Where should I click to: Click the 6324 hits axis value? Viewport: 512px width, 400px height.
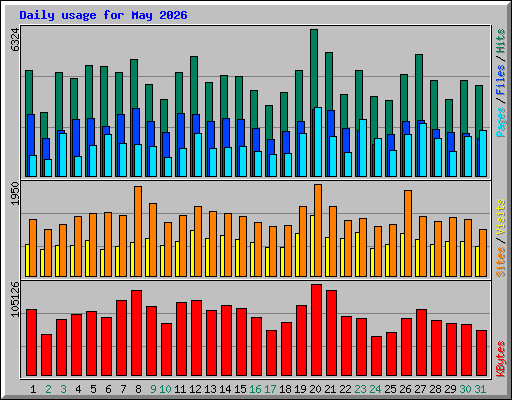[x=15, y=40]
